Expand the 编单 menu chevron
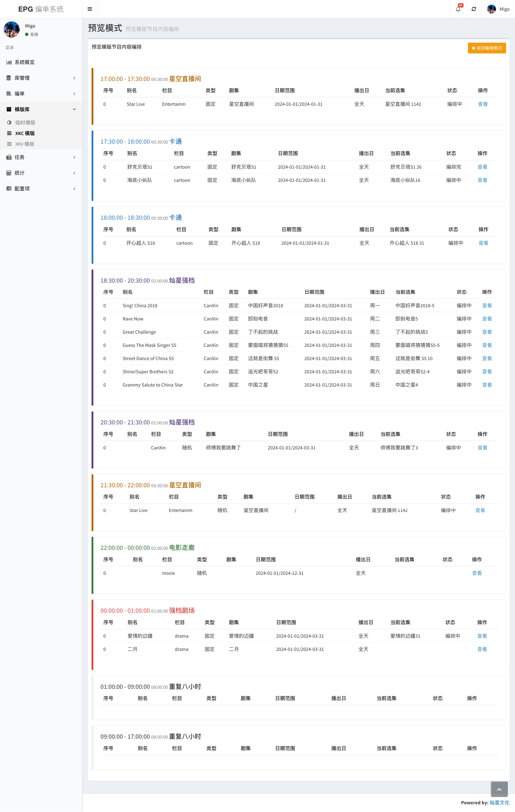The image size is (515, 812). tap(74, 94)
